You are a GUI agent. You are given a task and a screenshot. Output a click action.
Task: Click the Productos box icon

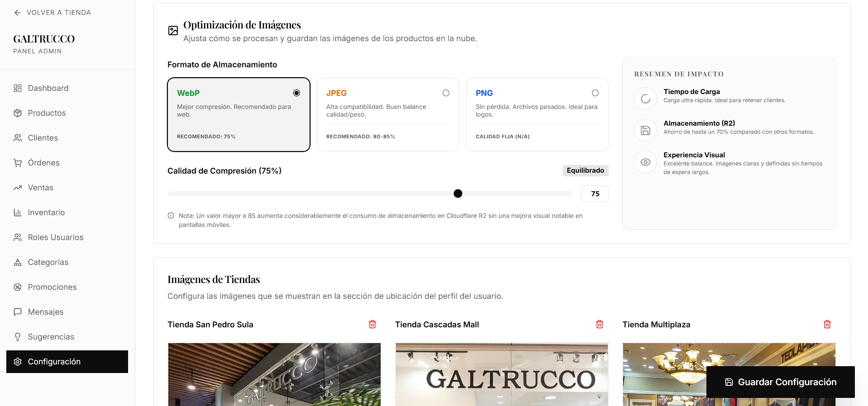pos(18,113)
